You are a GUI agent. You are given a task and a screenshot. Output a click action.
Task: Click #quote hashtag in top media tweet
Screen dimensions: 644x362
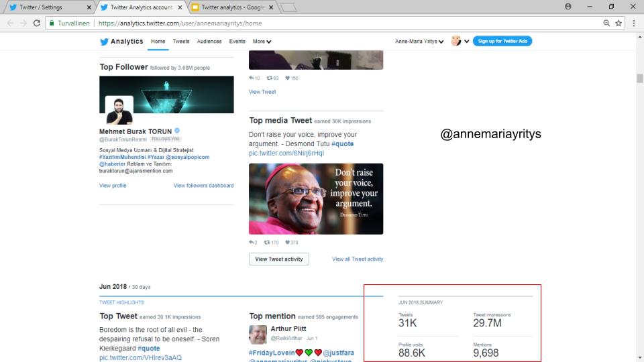pyautogui.click(x=343, y=143)
